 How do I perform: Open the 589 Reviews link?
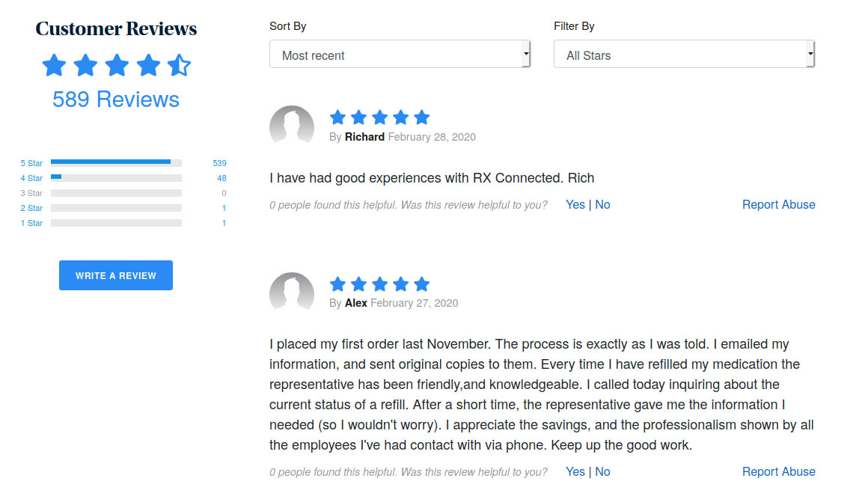point(116,100)
